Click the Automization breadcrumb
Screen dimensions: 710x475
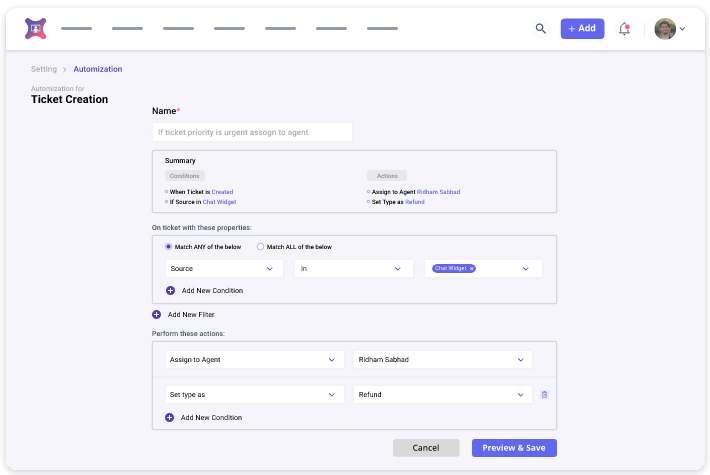(98, 69)
